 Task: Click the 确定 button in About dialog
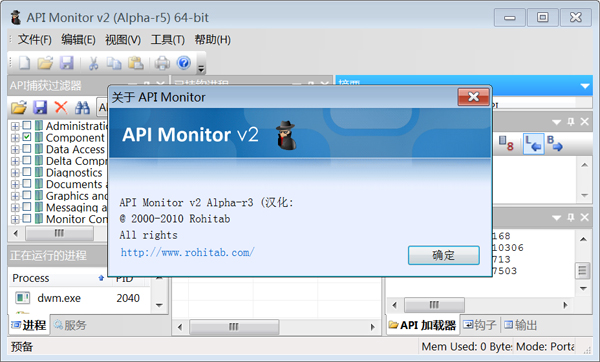coord(443,255)
